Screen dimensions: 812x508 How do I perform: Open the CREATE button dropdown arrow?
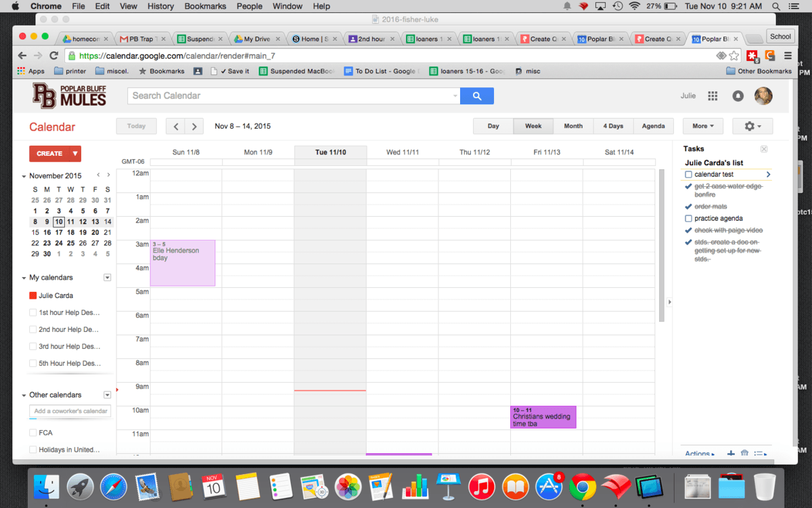coord(75,154)
